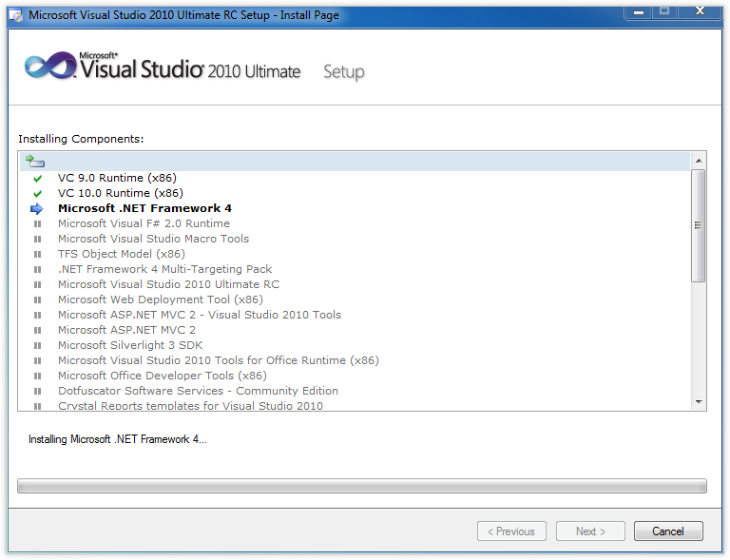This screenshot has height=560, width=730.
Task: Click the disabled Next button
Action: (590, 531)
